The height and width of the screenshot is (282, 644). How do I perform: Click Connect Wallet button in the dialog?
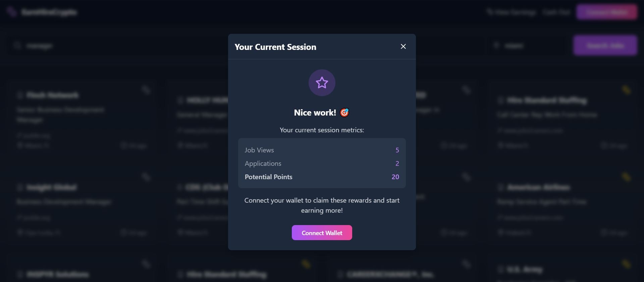(x=322, y=233)
